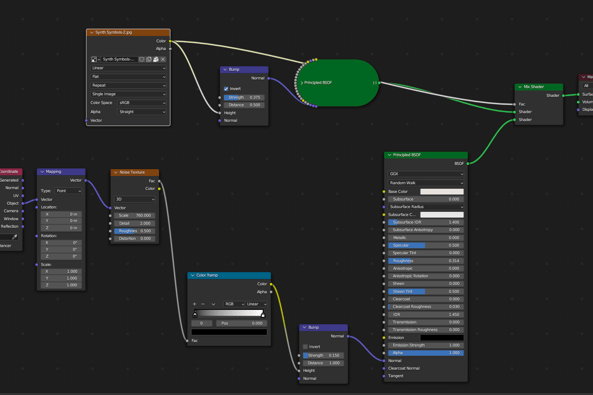Add a color stop with the plus icon

tap(194, 304)
